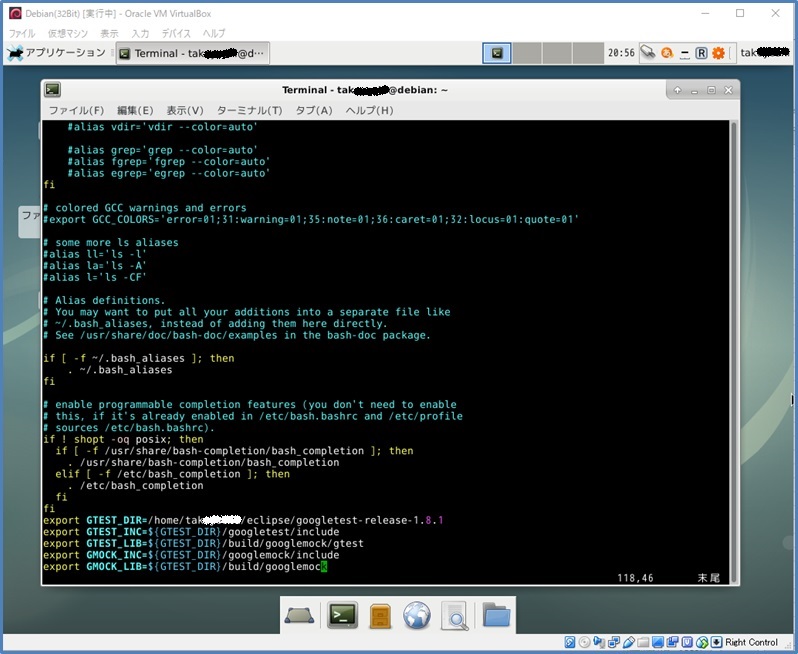Open the blue folder icon in the dock
This screenshot has height=654, width=798.
tap(496, 615)
